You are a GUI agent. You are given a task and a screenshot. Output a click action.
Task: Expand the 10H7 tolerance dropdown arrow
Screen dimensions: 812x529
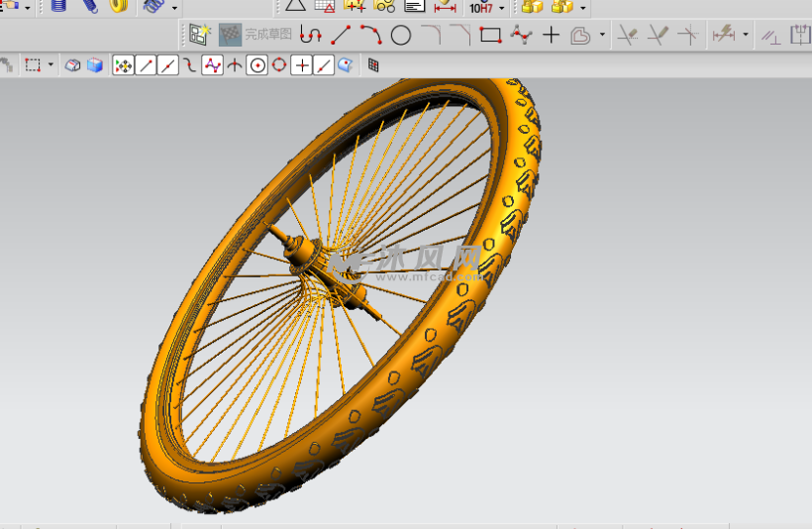[x=501, y=8]
